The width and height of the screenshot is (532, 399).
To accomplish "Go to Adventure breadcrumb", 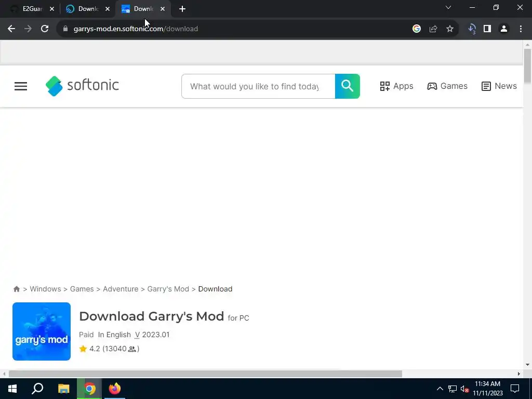I will (121, 289).
